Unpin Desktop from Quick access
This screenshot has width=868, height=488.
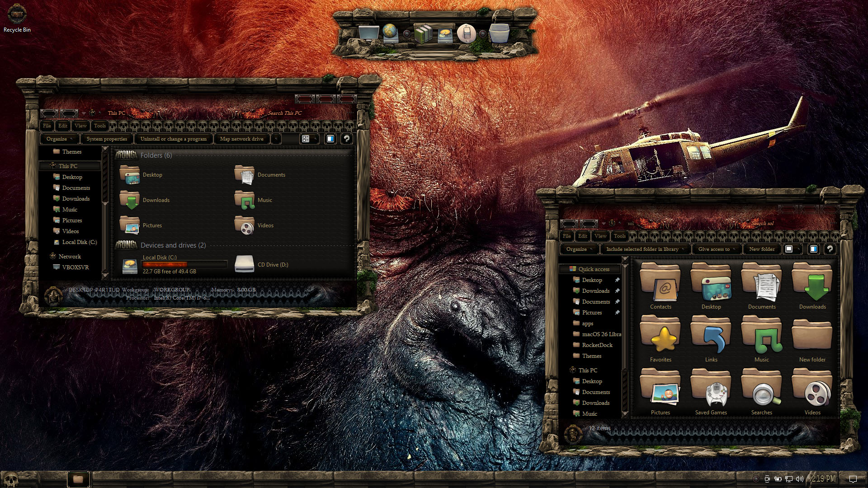click(x=617, y=280)
